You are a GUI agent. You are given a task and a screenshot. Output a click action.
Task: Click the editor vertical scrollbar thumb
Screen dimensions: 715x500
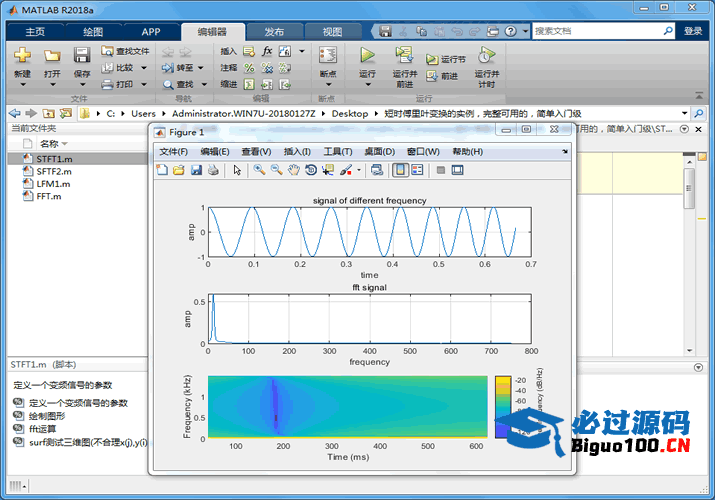click(x=689, y=189)
